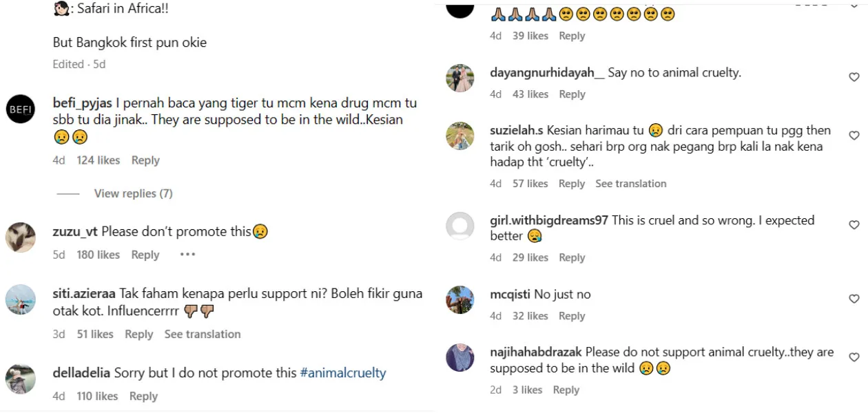Reply to mcqisti's comment

click(572, 316)
